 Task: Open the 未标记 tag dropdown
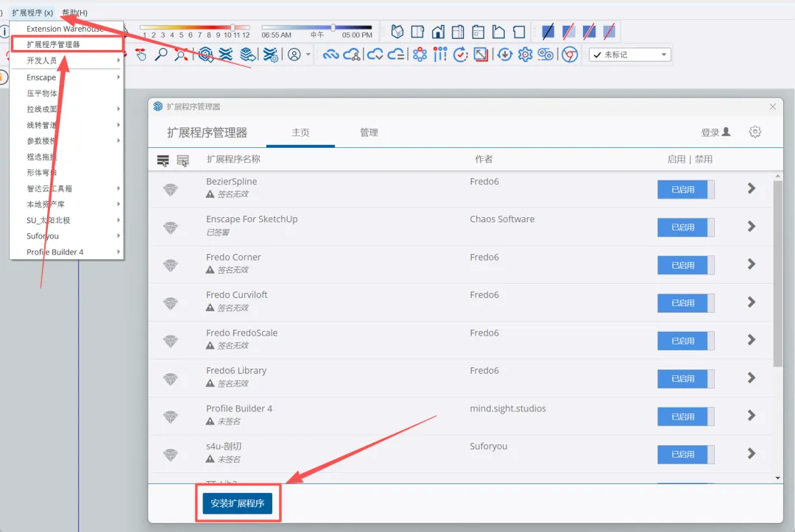pos(630,54)
